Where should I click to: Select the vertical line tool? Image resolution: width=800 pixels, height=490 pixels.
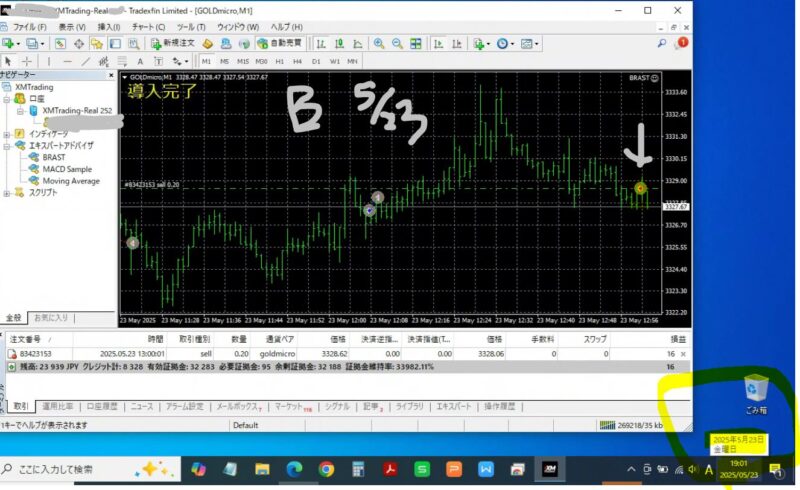coord(48,61)
